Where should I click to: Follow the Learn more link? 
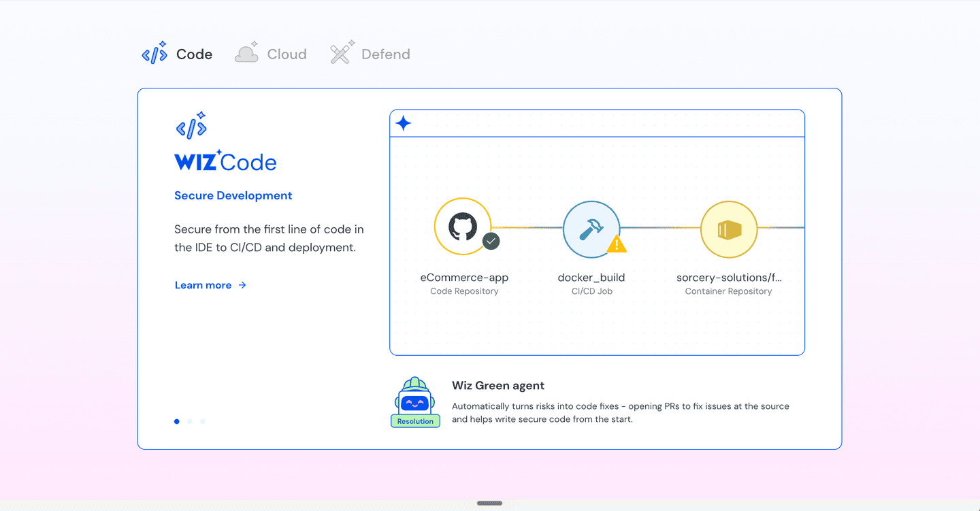211,285
